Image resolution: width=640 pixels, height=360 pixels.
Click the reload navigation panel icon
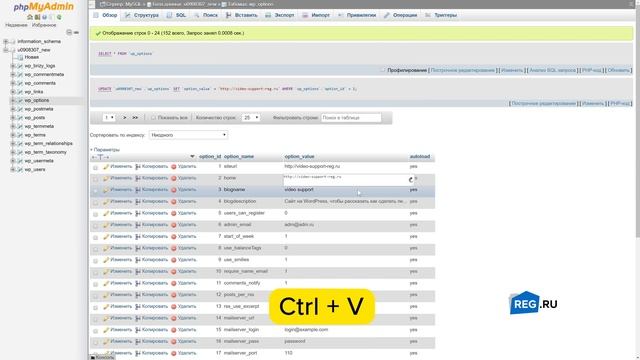[59, 17]
